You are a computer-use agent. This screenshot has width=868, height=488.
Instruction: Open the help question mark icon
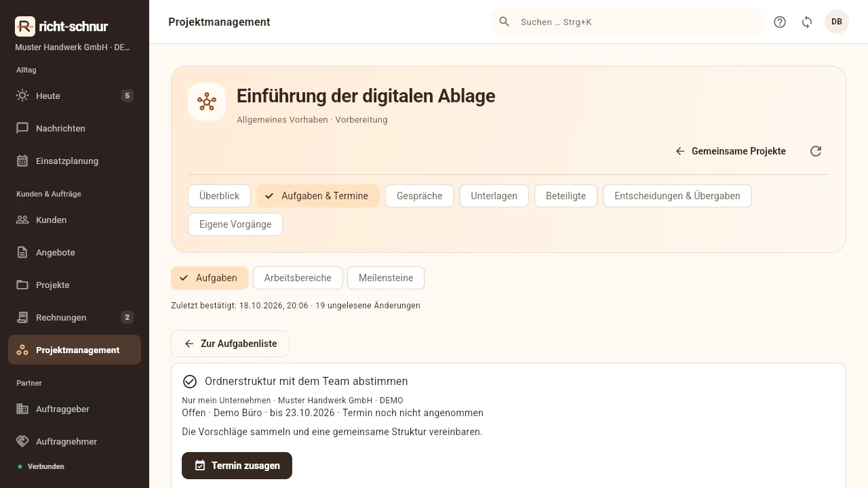click(x=780, y=22)
